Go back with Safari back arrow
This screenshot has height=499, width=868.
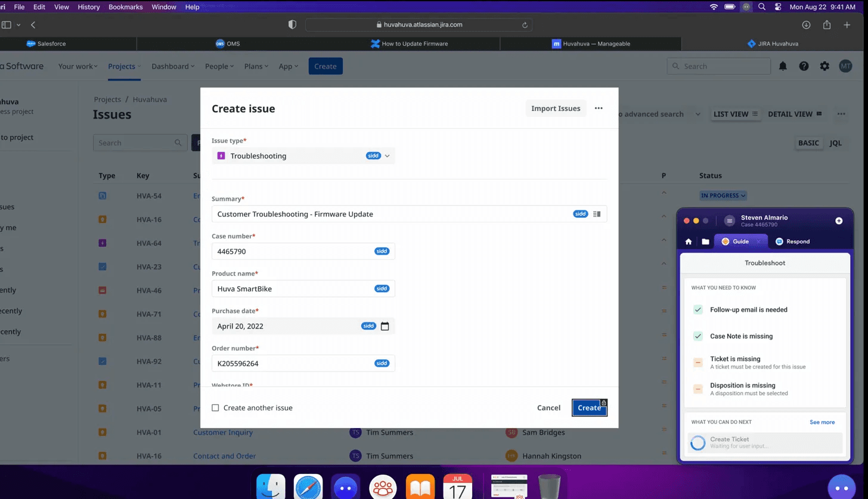pos(33,25)
